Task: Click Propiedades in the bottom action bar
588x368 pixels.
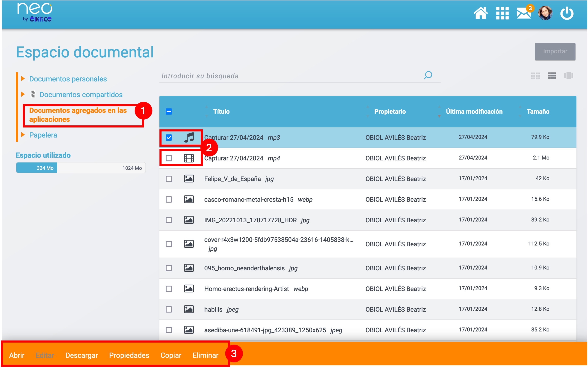Action: (129, 355)
